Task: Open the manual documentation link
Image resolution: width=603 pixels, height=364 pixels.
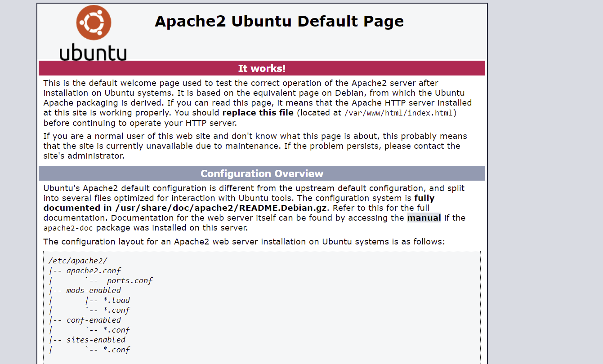Action: tap(424, 218)
